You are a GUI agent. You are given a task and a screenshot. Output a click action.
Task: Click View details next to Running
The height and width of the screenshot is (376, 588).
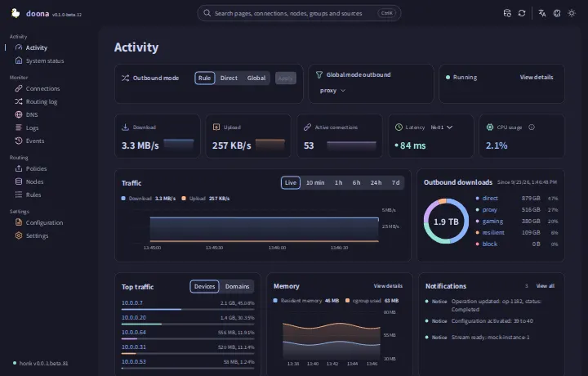[537, 78]
